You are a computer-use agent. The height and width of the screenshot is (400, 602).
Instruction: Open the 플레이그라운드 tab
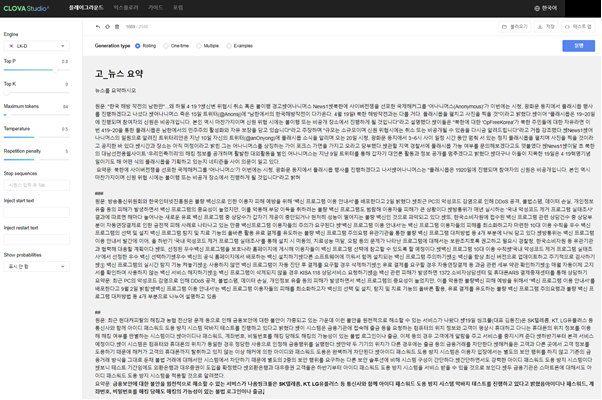[x=86, y=8]
